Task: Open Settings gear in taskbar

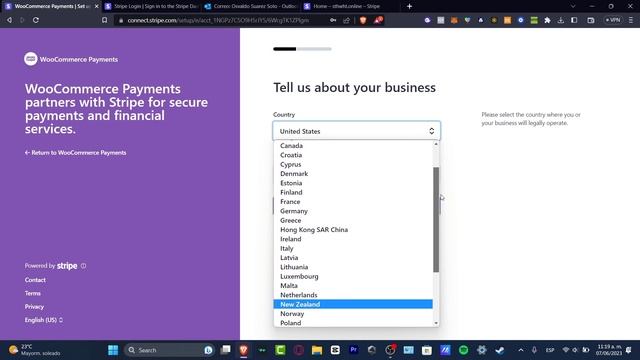Action: pos(482,350)
